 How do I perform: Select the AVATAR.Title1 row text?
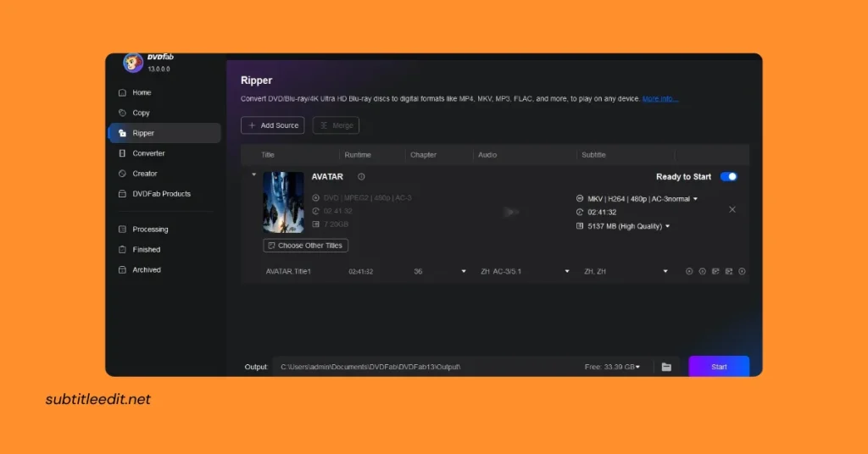pos(288,272)
